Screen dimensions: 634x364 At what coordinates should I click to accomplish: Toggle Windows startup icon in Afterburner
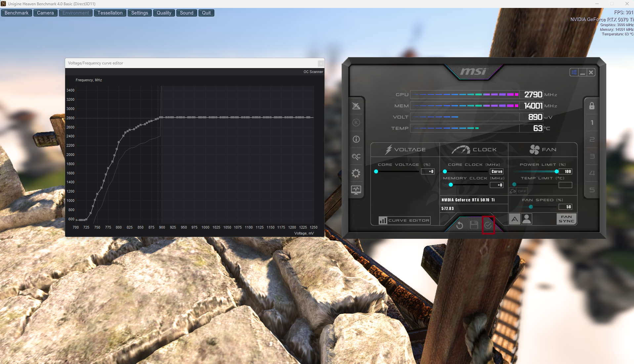click(x=574, y=72)
